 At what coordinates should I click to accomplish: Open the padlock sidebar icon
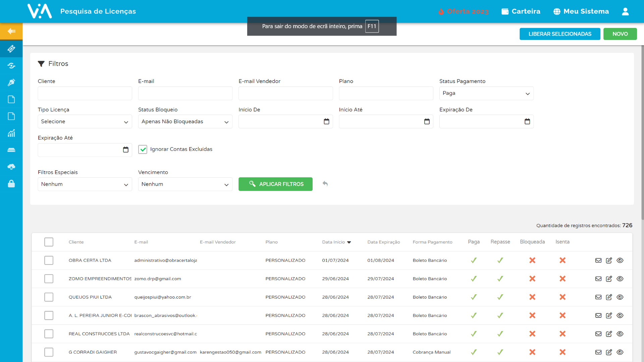point(11,184)
